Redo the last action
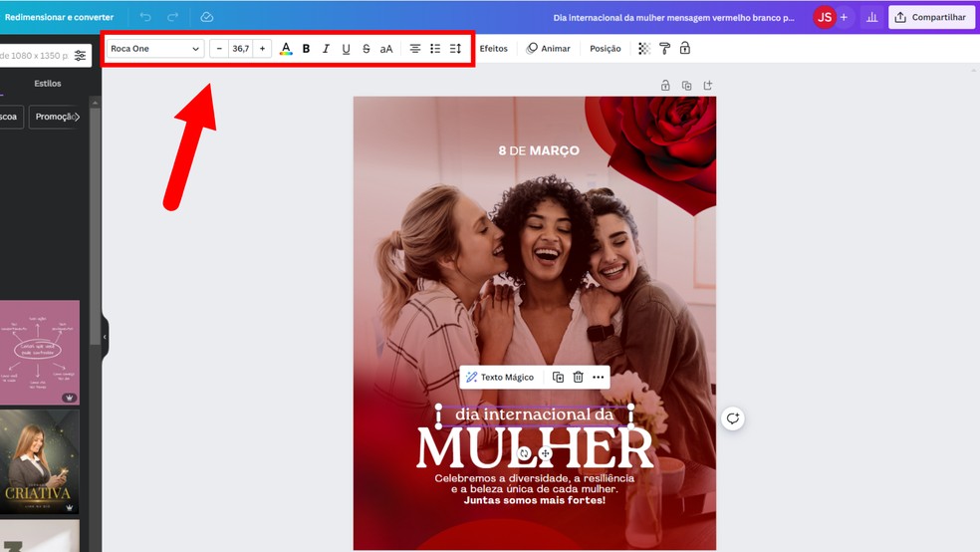980x552 pixels. [x=173, y=18]
